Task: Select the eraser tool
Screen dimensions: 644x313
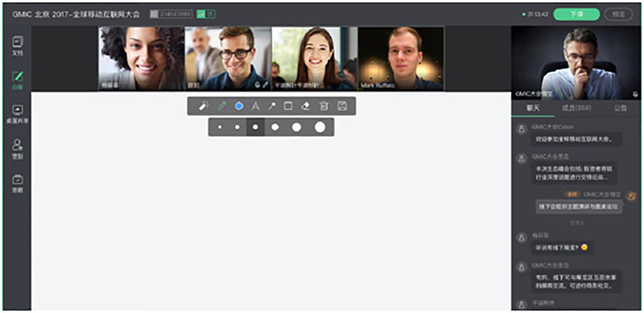Action: tap(305, 106)
